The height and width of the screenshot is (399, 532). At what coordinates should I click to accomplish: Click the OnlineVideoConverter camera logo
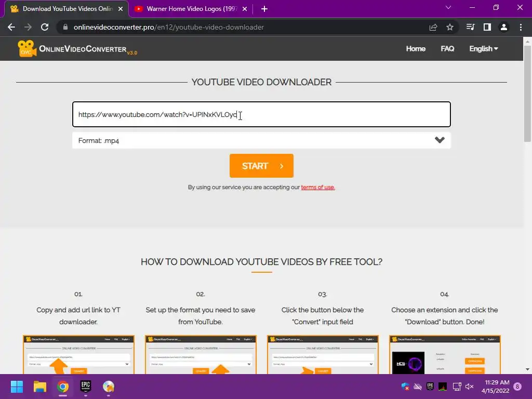tap(27, 48)
